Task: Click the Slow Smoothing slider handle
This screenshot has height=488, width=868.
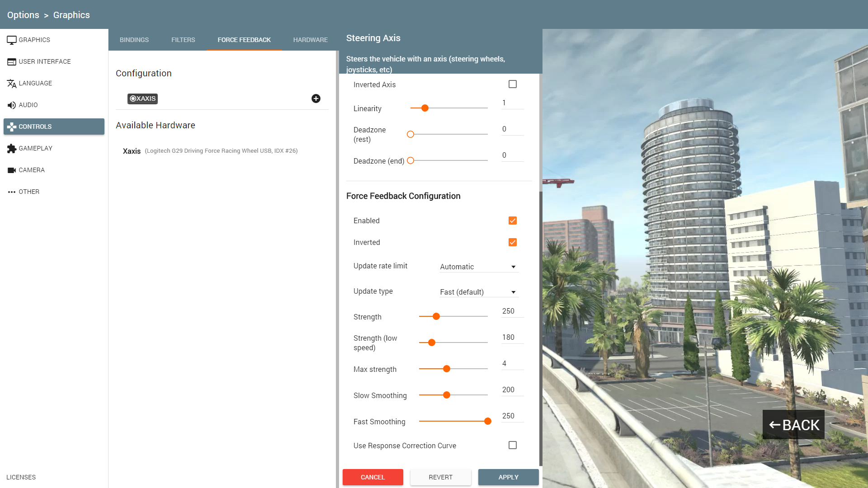Action: click(447, 395)
